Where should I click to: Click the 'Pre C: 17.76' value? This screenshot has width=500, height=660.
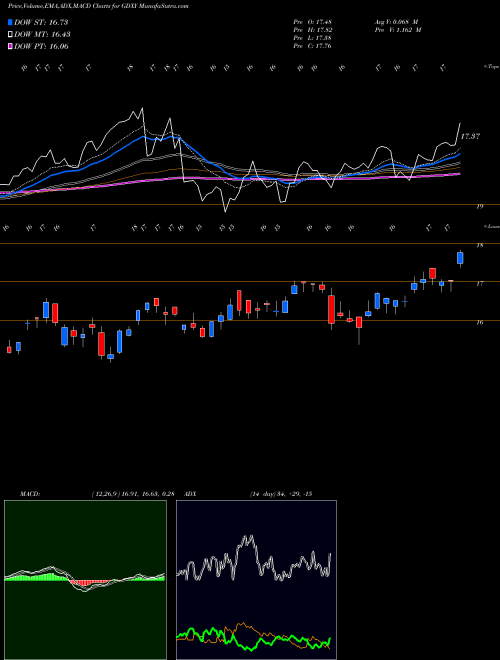313,46
